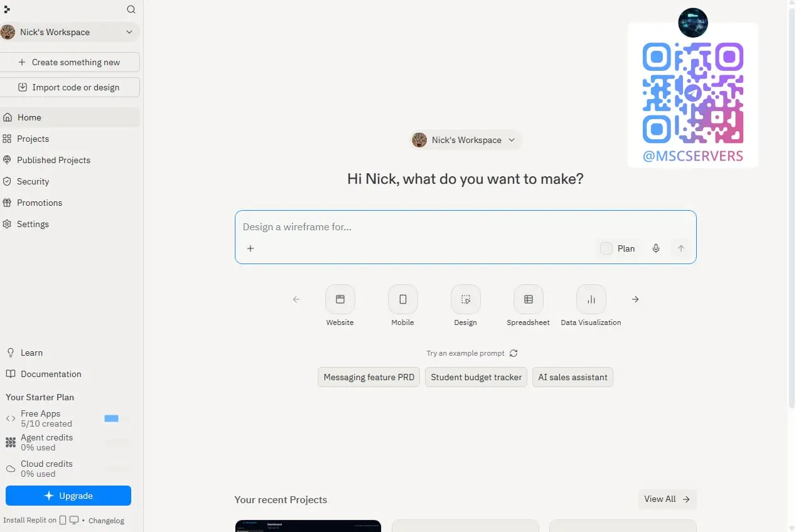This screenshot has height=532, width=796.
Task: Click the mobile device install icon
Action: click(62, 520)
